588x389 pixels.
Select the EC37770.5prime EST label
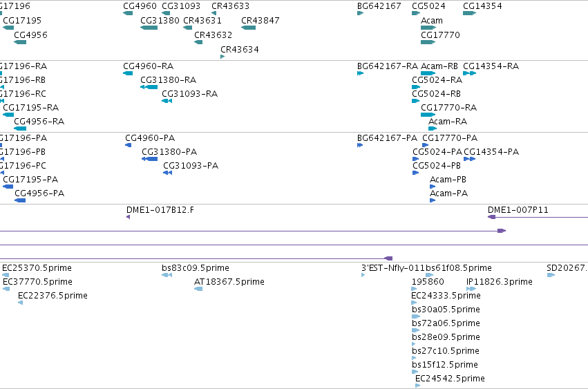click(37, 282)
